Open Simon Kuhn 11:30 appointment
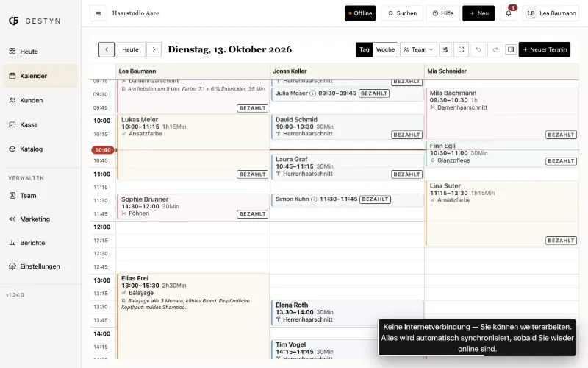Image resolution: width=588 pixels, height=368 pixels. (x=347, y=200)
